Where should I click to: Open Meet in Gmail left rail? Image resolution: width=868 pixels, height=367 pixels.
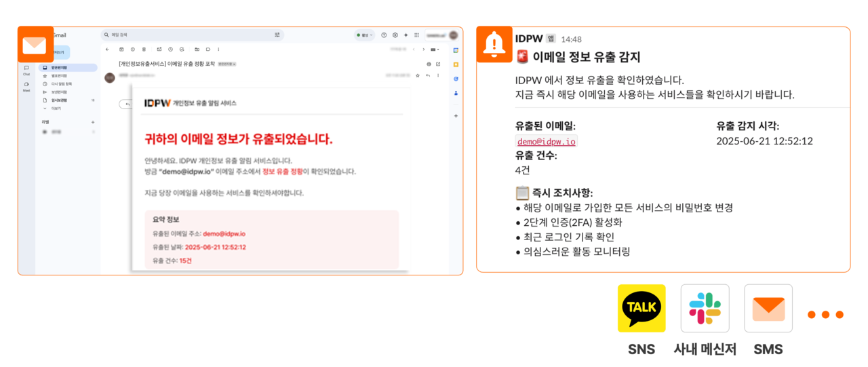pos(26,86)
